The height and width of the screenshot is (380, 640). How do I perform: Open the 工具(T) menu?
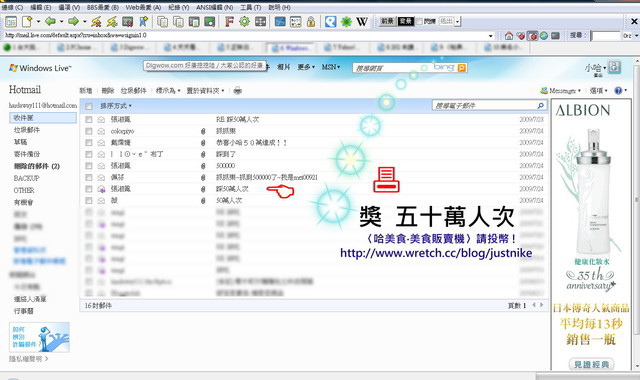250,7
